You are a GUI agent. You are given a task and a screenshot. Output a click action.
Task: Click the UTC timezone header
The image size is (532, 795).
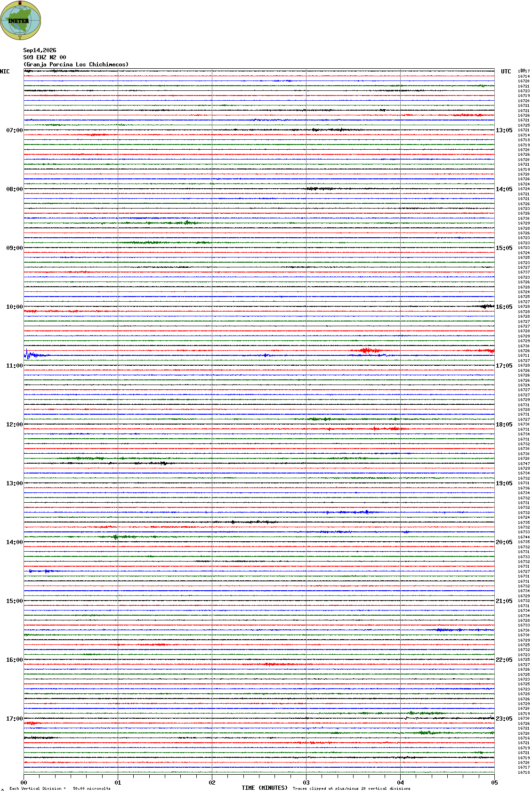(x=506, y=72)
